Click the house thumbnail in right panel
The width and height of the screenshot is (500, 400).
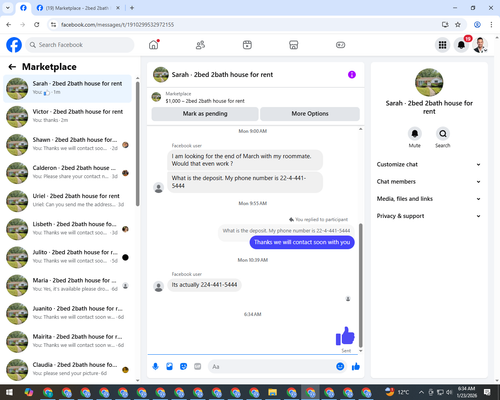tap(429, 82)
